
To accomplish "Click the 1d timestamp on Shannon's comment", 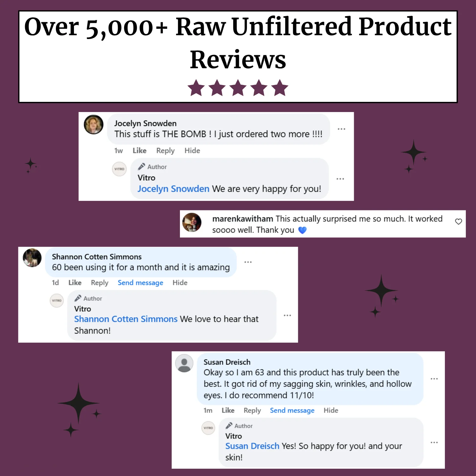I will point(55,283).
